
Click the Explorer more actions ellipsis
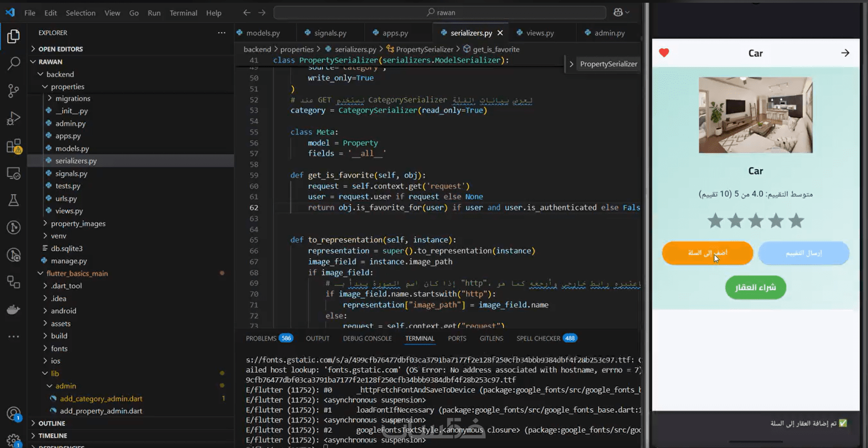point(221,33)
